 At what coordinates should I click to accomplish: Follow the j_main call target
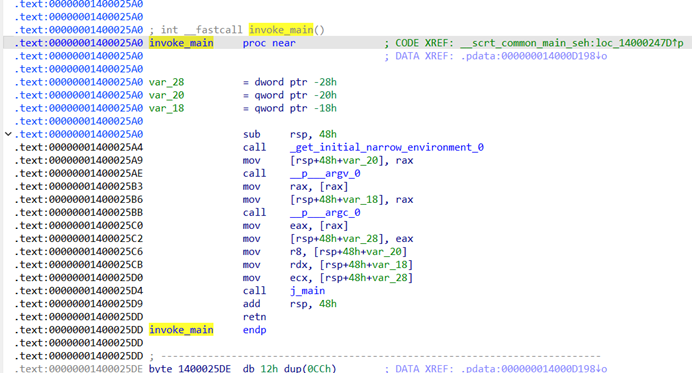(x=307, y=291)
